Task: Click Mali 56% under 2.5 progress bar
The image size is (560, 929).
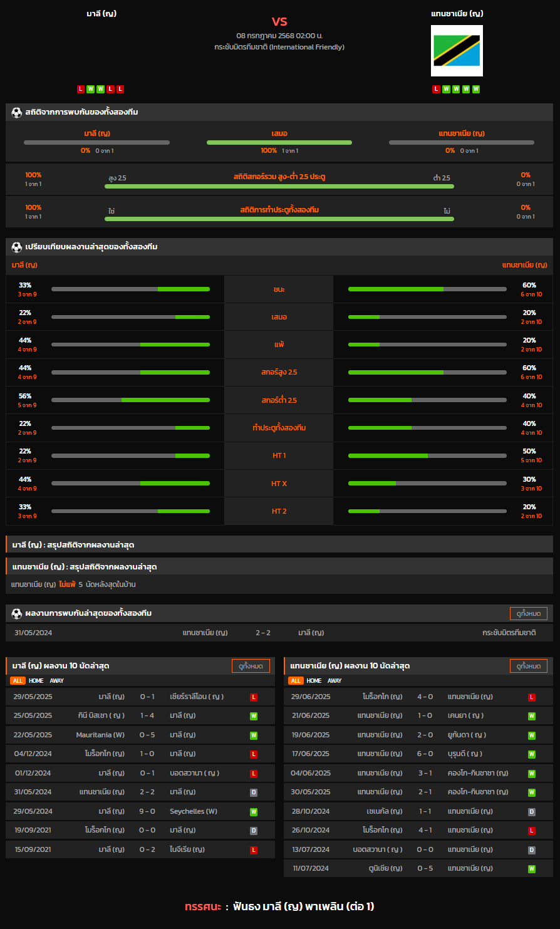Action: coord(130,400)
